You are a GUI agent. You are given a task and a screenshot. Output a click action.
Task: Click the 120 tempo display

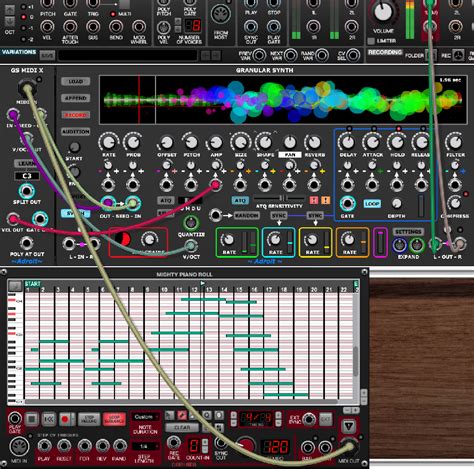pos(275,447)
